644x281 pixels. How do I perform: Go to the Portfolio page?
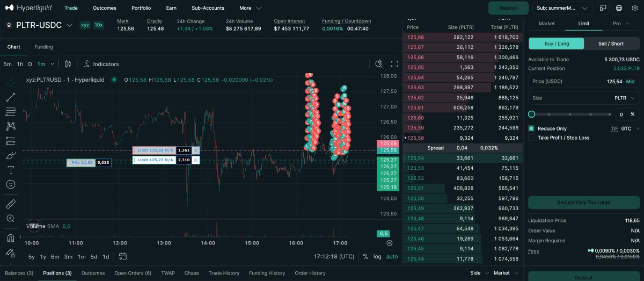tap(141, 8)
